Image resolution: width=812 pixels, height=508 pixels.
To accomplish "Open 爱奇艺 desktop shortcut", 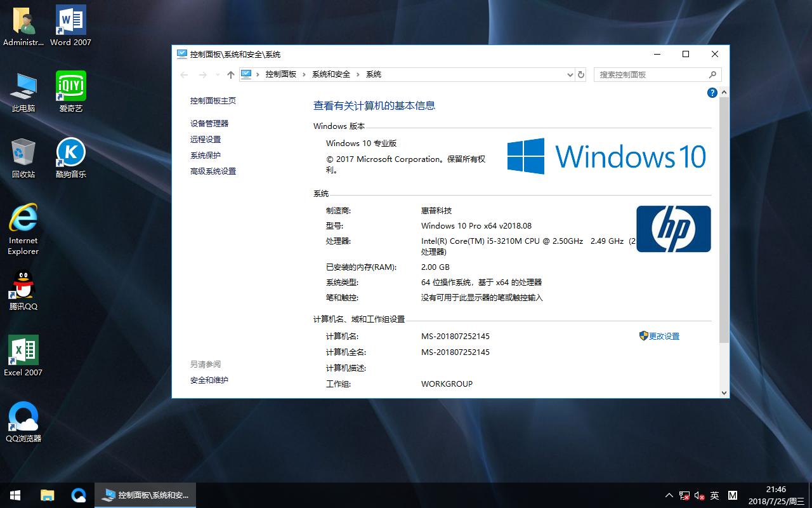I will 71,86.
